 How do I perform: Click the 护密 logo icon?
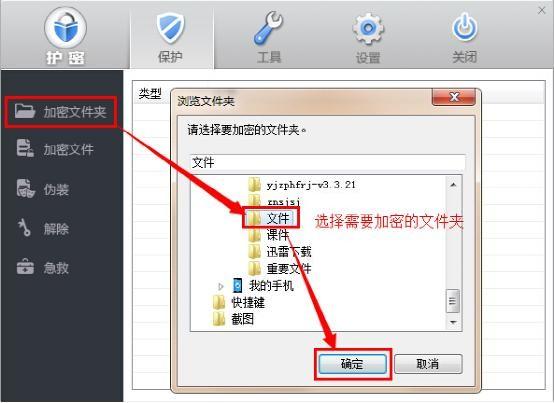tap(65, 28)
